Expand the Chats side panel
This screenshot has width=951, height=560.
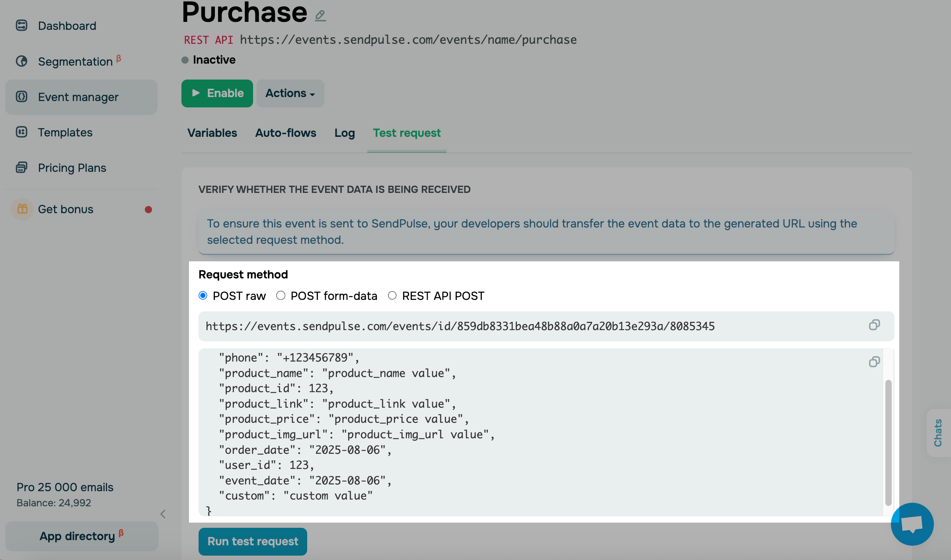point(938,433)
